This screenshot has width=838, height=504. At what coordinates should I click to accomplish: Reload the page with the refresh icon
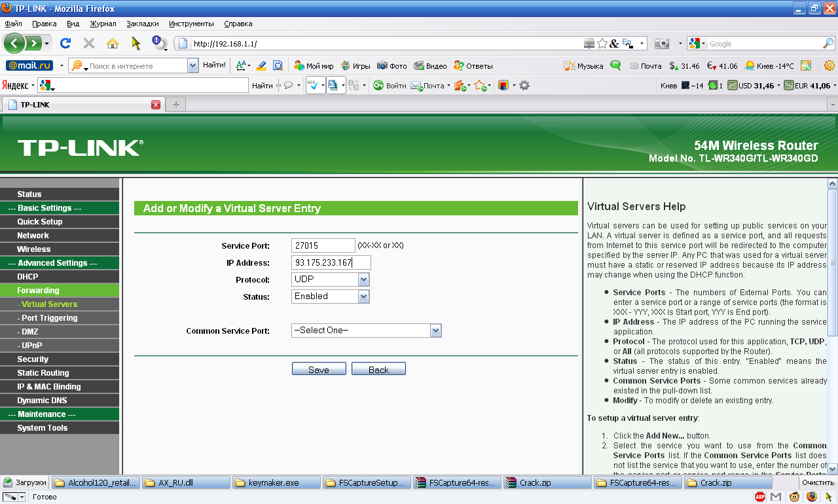(x=65, y=44)
